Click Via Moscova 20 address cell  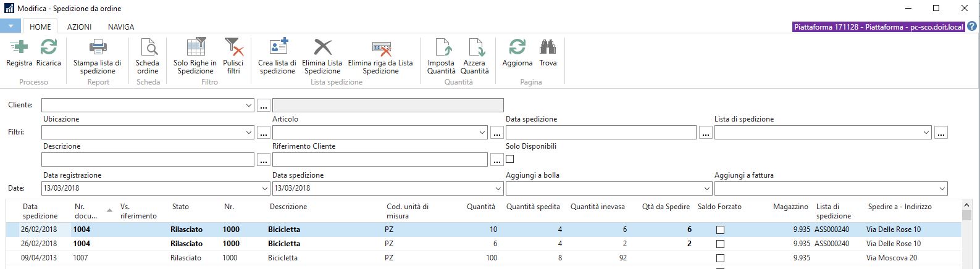892,258
